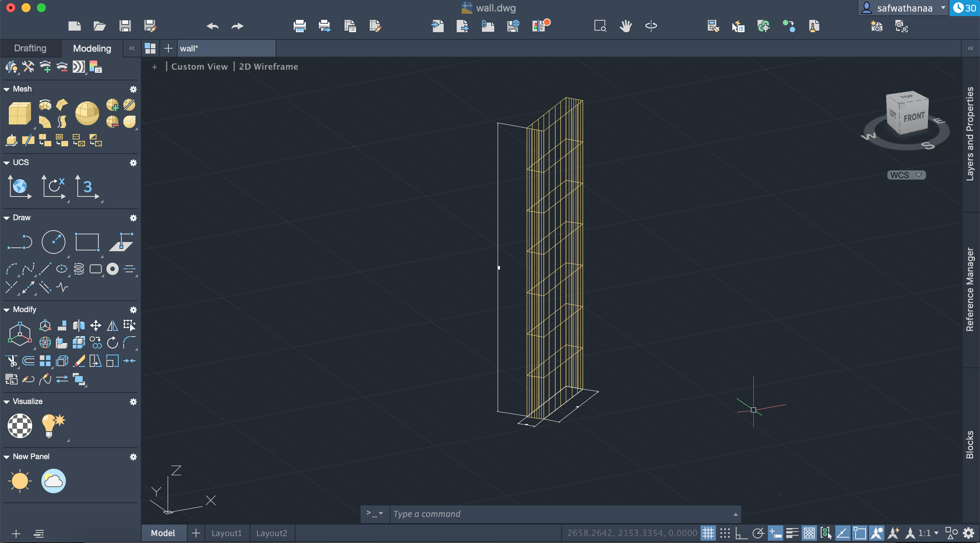Open the UCS World icon

(20, 187)
